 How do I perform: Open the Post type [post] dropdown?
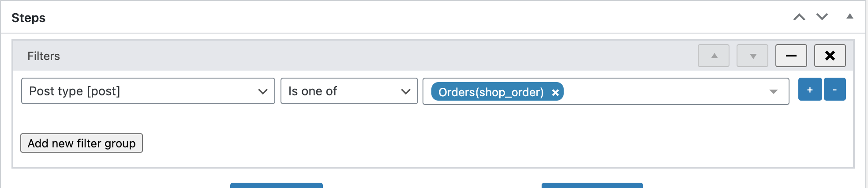tap(148, 91)
